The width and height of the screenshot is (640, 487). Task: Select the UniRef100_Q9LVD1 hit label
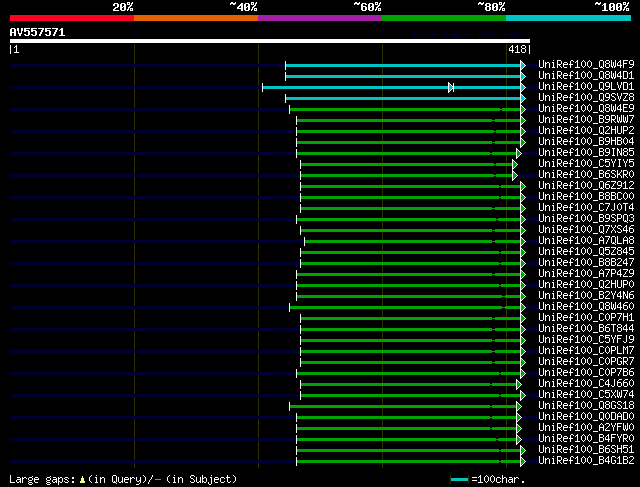(586, 87)
